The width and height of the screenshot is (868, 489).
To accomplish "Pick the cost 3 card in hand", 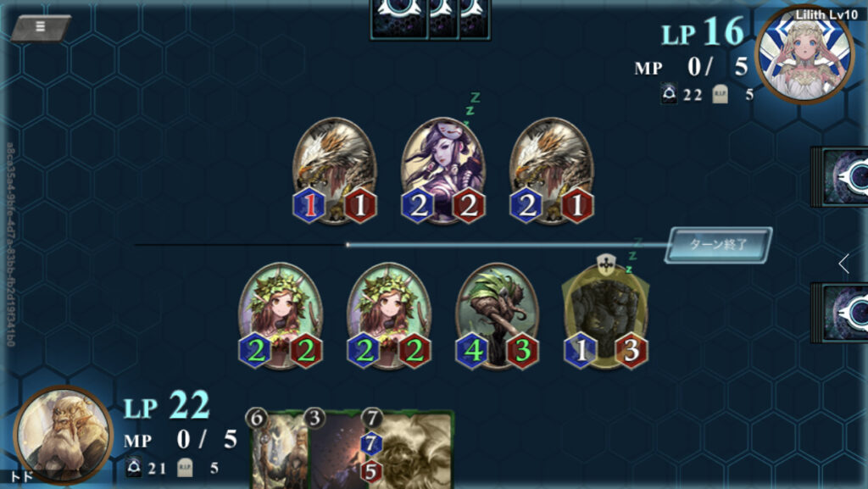I will (x=333, y=448).
